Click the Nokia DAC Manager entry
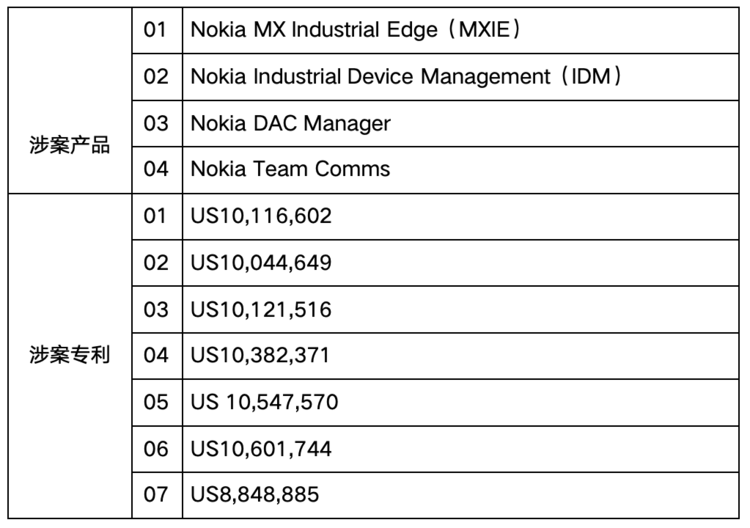 click(291, 123)
